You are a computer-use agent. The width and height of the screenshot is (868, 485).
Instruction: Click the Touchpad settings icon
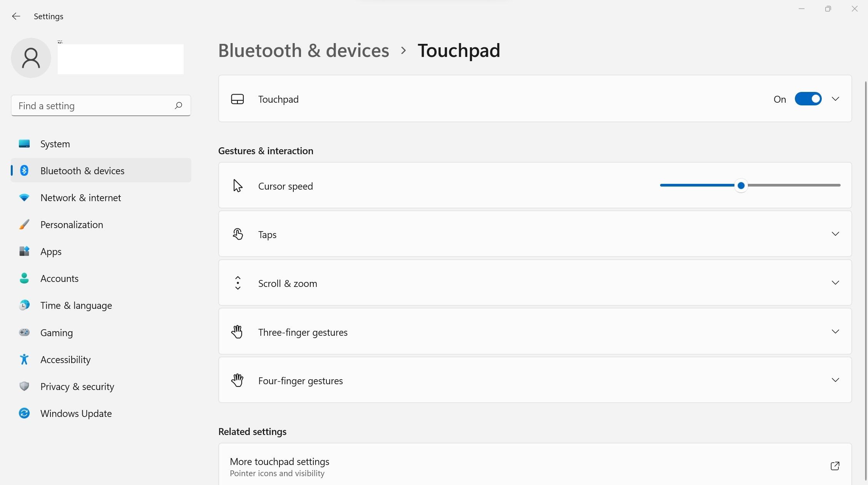[x=237, y=98]
